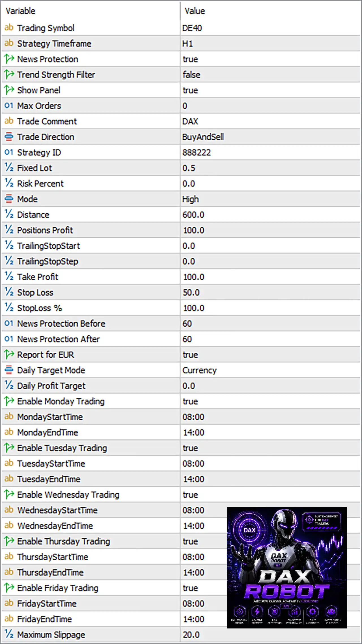Click the string icon beside Trading Symbol
The height and width of the screenshot is (644, 362).
(9, 28)
